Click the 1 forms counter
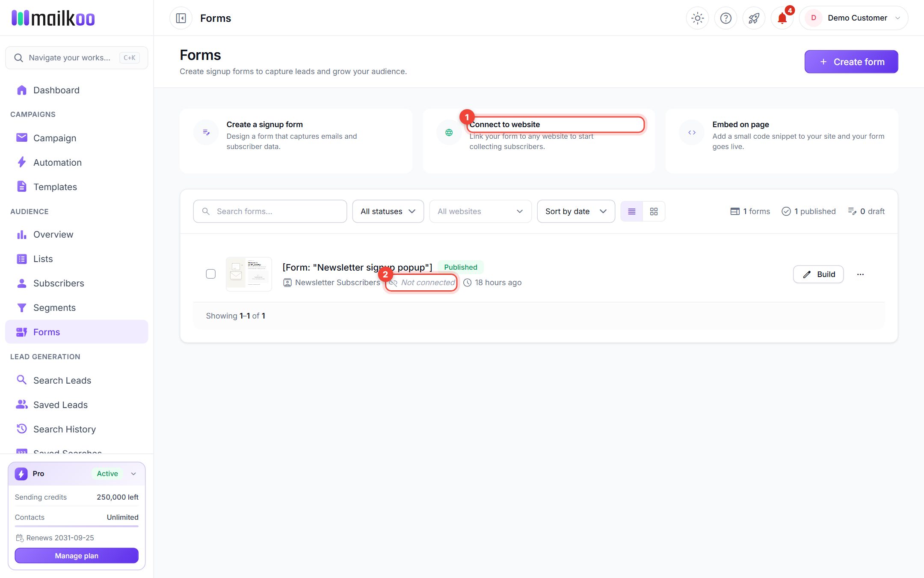The height and width of the screenshot is (578, 924). (x=750, y=211)
